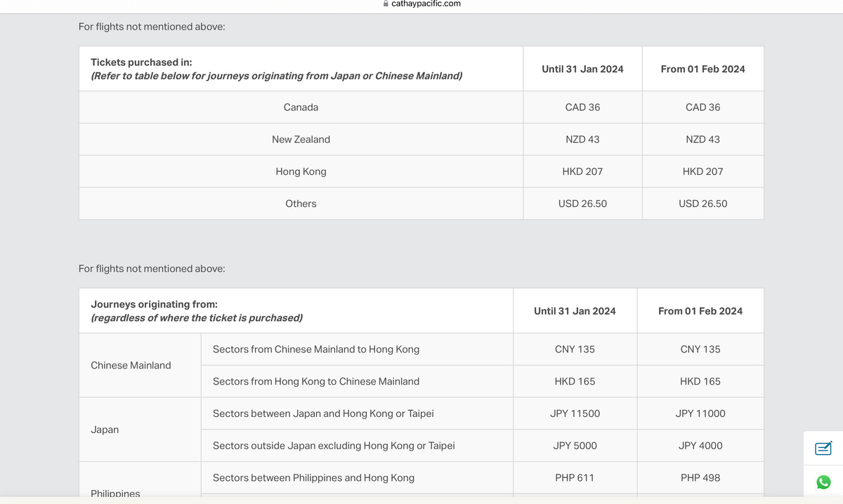This screenshot has height=504, width=843.
Task: Select the "Chinese Mainland" origin cell
Action: [131, 366]
